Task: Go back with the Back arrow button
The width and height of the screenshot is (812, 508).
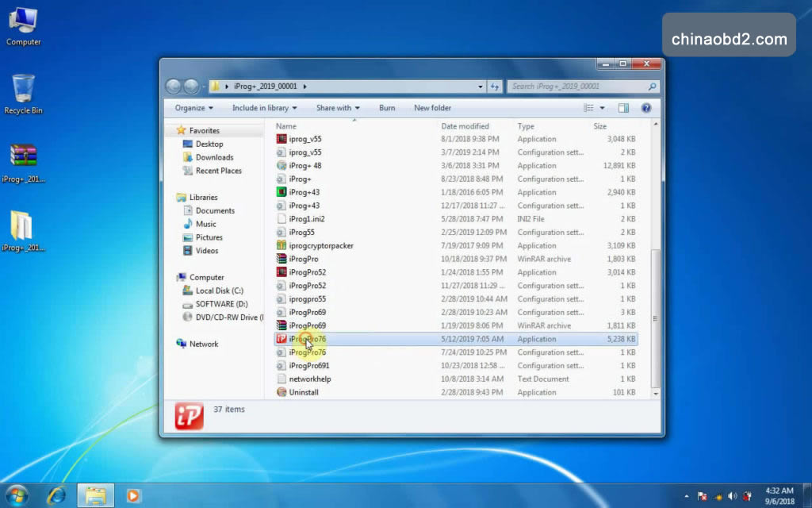Action: point(174,86)
